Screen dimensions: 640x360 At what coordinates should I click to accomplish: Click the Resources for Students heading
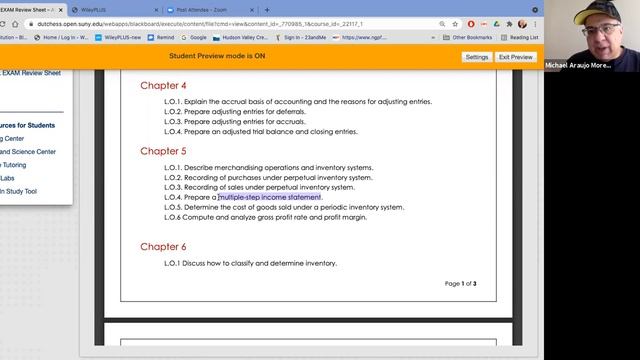(x=27, y=125)
